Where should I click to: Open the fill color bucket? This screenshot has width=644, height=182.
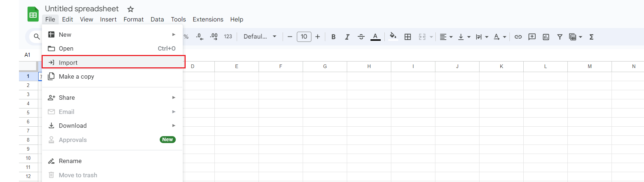point(393,36)
